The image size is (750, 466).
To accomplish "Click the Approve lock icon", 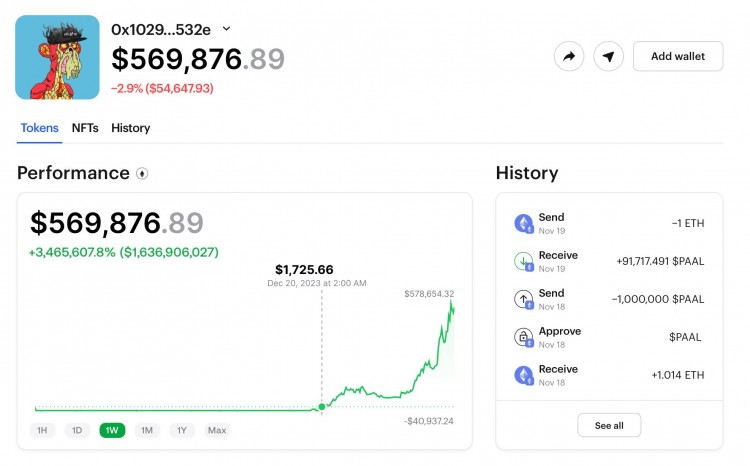I will click(x=524, y=337).
